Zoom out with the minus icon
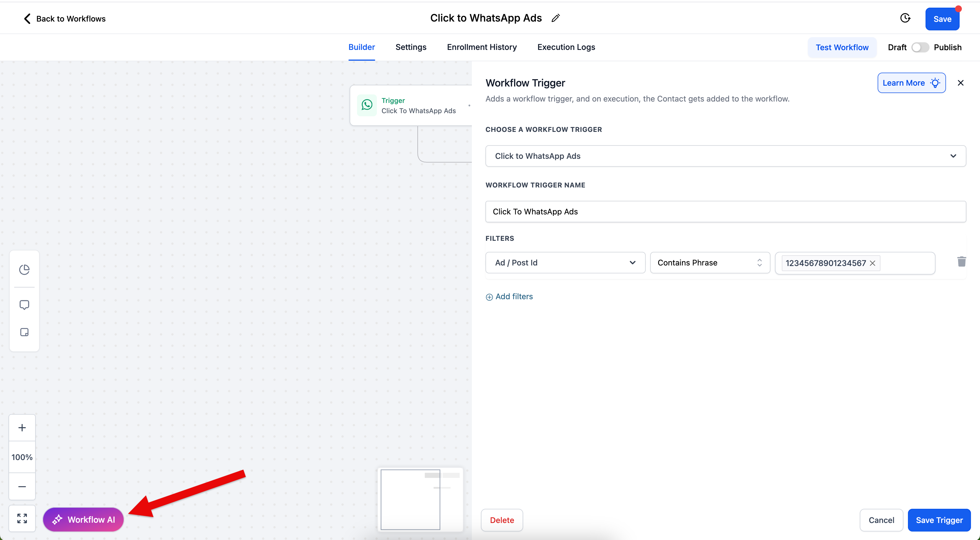Viewport: 980px width, 540px height. point(22,486)
